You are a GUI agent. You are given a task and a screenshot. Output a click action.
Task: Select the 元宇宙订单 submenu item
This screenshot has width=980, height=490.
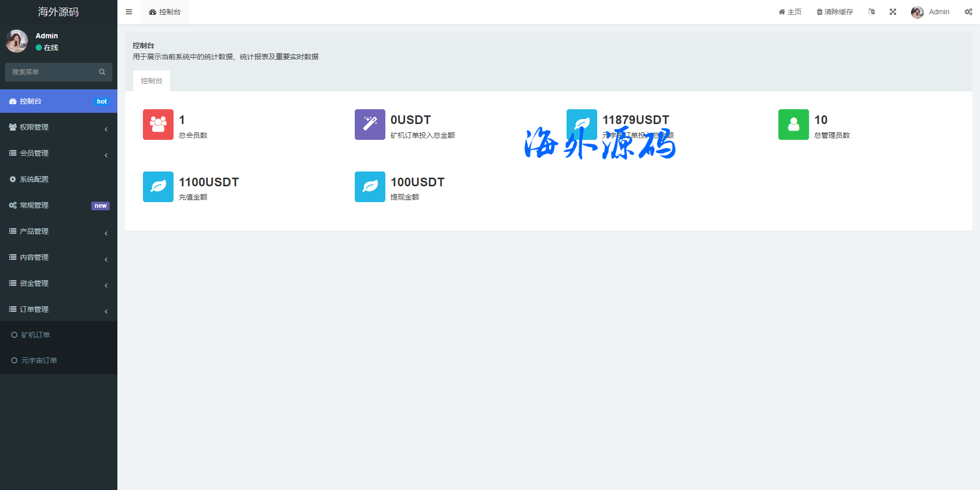39,361
